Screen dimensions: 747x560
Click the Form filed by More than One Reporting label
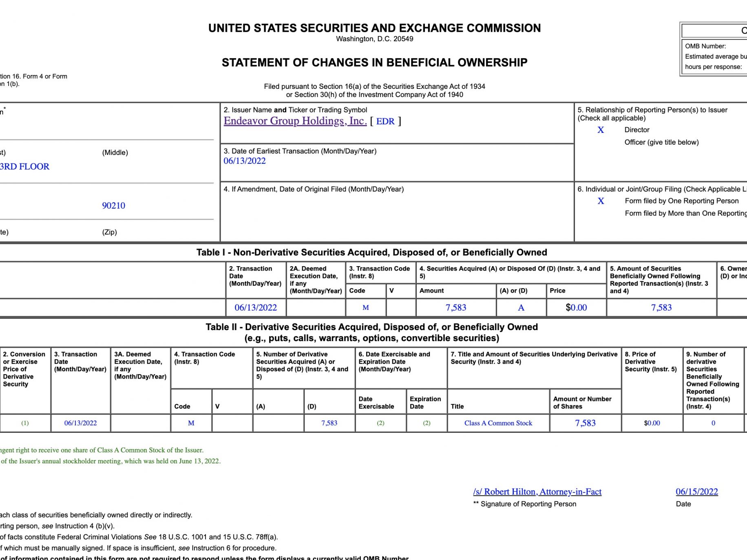click(686, 213)
